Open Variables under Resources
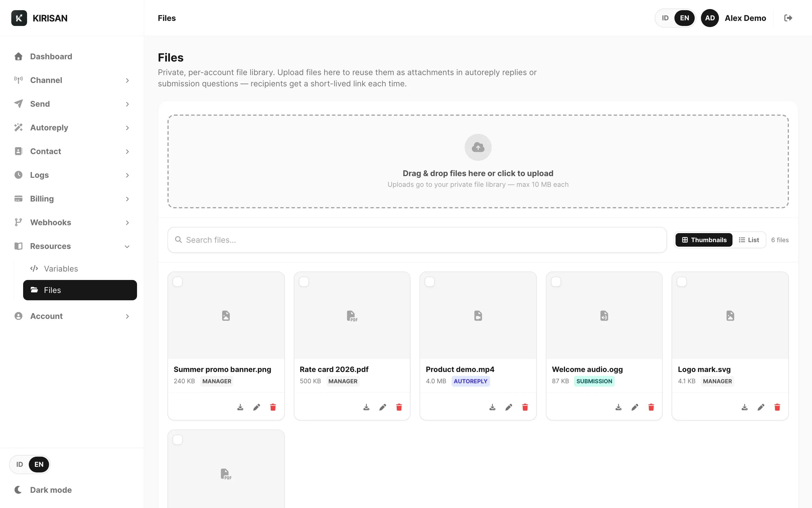Screen dimensions: 812x508 80,269
